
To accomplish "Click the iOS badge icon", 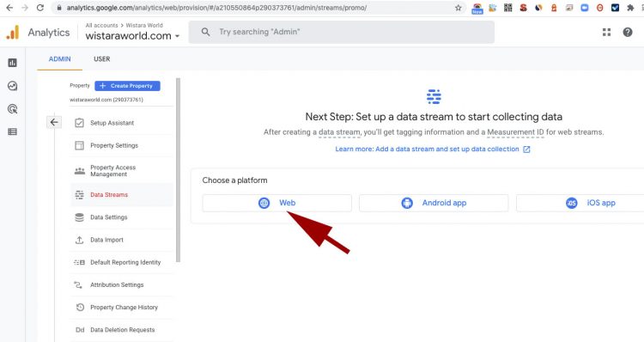I will click(x=572, y=203).
